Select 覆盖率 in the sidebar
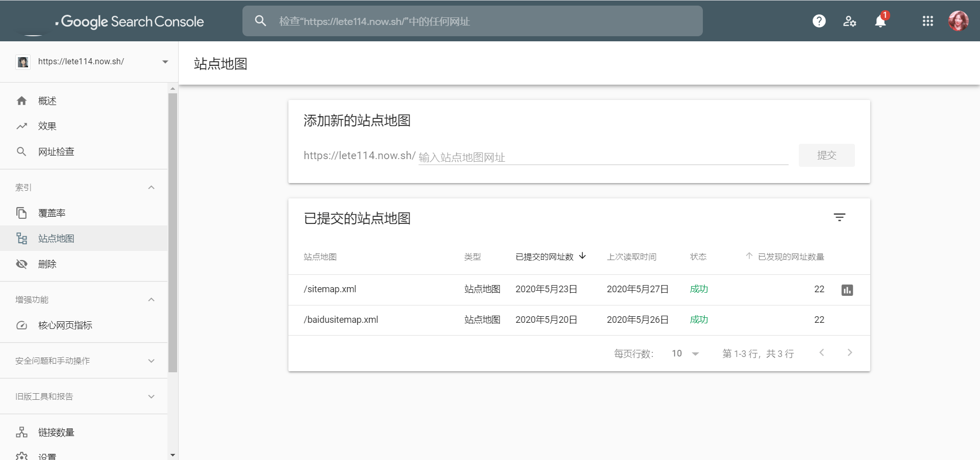The width and height of the screenshot is (980, 460). coord(52,213)
